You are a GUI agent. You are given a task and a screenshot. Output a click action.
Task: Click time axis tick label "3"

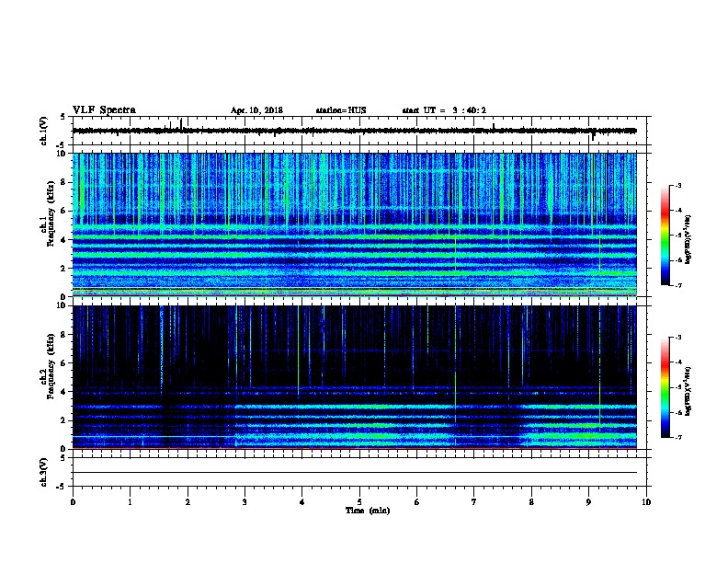tap(245, 502)
